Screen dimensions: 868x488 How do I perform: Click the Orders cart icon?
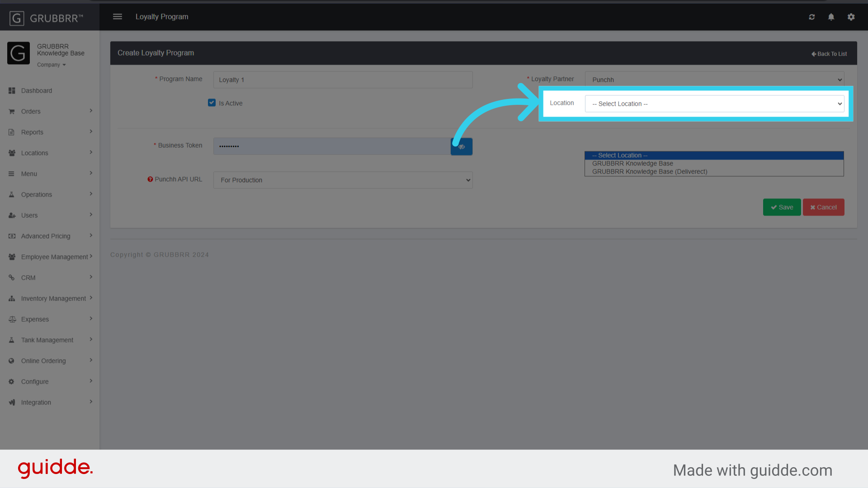12,112
